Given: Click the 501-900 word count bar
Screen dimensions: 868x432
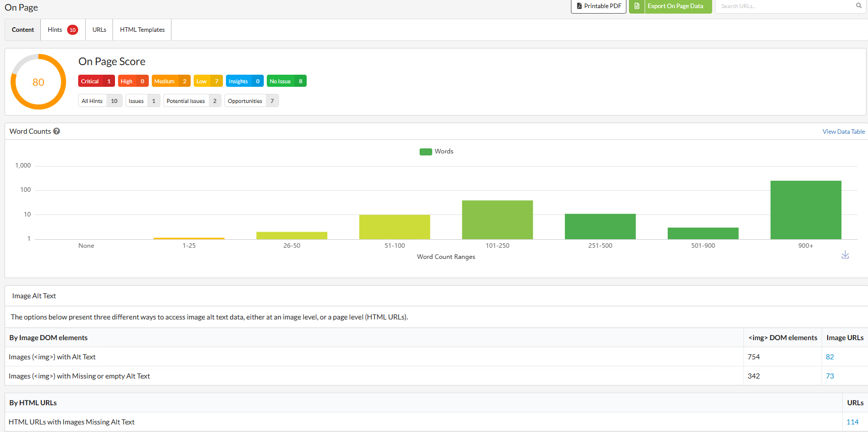Looking at the screenshot, I should pyautogui.click(x=703, y=233).
